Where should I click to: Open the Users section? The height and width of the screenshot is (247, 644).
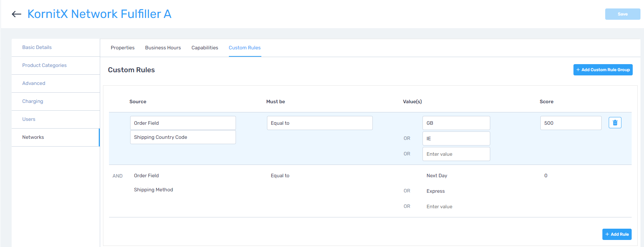pyautogui.click(x=56, y=119)
